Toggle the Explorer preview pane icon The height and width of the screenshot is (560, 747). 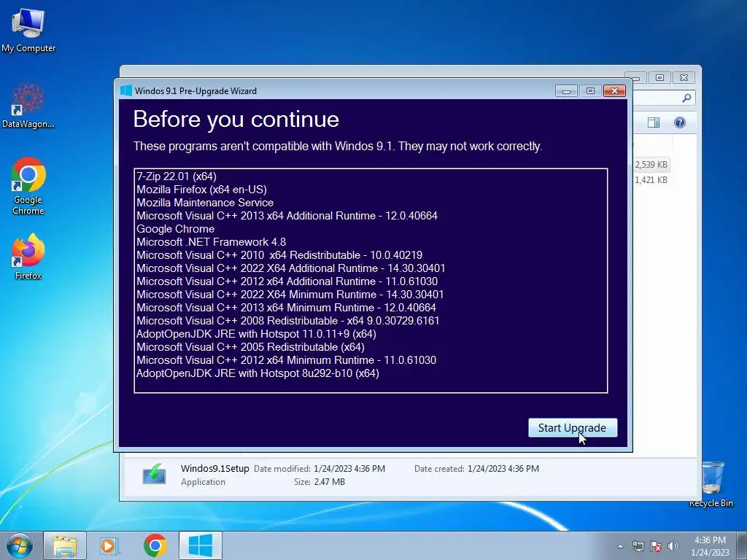654,122
